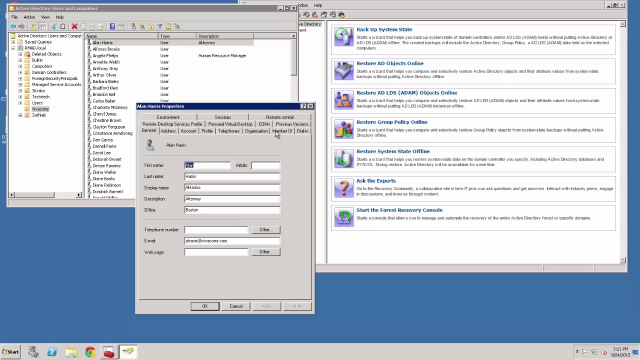Open Server Manager from the taskbar
This screenshot has height=360, width=640.
click(x=33, y=352)
